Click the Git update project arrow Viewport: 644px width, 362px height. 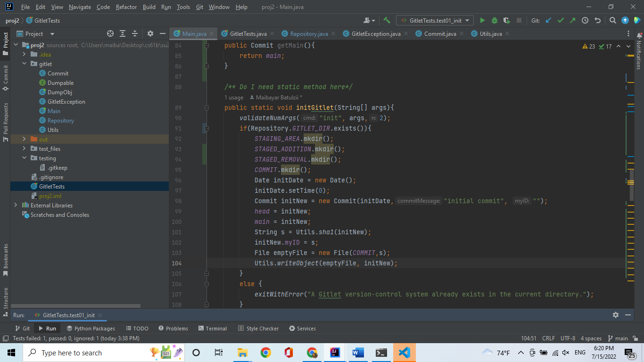(x=548, y=21)
